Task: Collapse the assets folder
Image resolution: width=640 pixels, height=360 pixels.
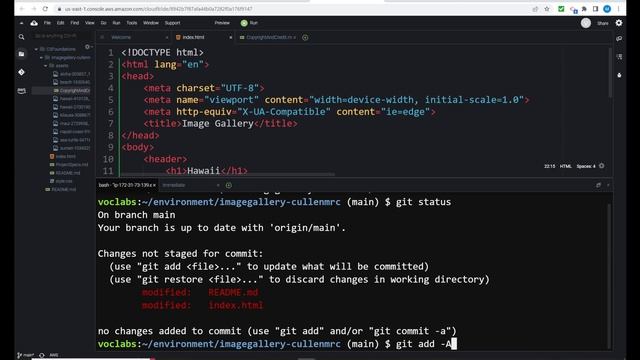Action: pyautogui.click(x=46, y=66)
